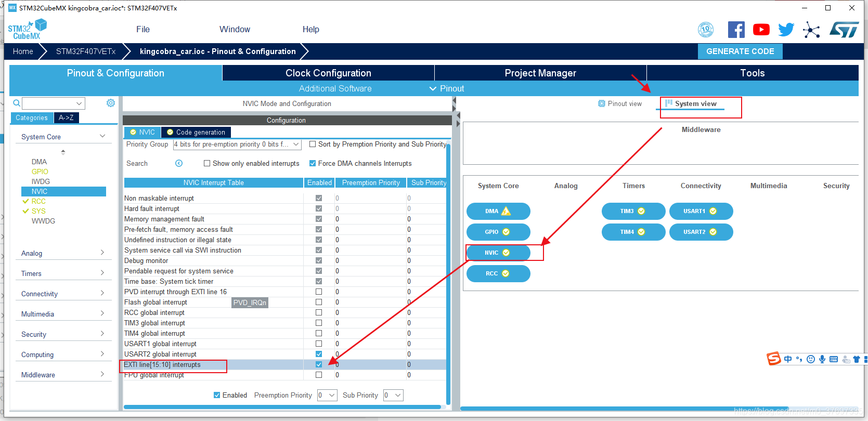Image resolution: width=868 pixels, height=421 pixels.
Task: Click GENERATE CODE button
Action: click(740, 51)
